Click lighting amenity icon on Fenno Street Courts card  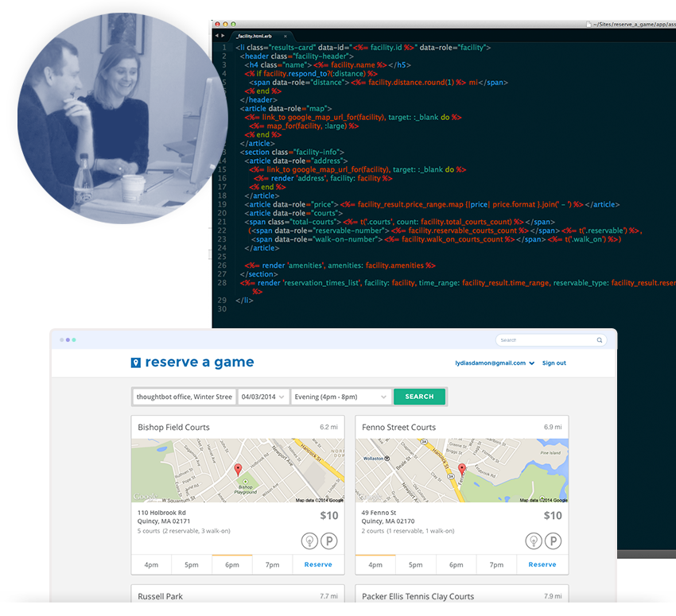(x=534, y=540)
